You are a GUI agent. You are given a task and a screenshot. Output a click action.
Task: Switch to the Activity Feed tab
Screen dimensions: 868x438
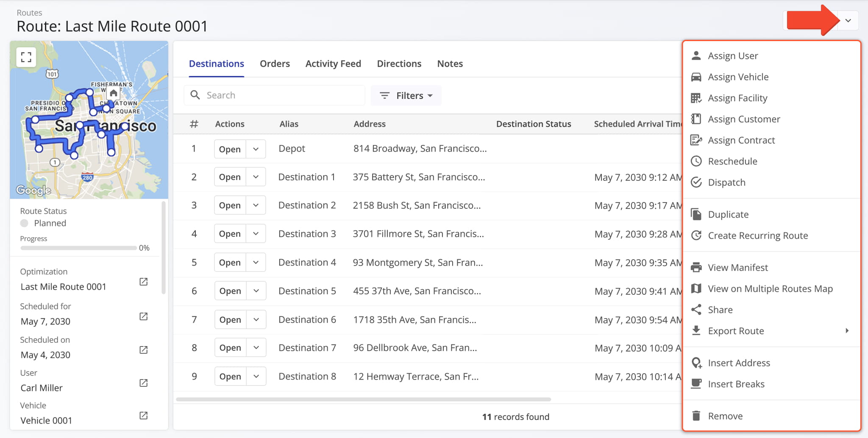(333, 64)
